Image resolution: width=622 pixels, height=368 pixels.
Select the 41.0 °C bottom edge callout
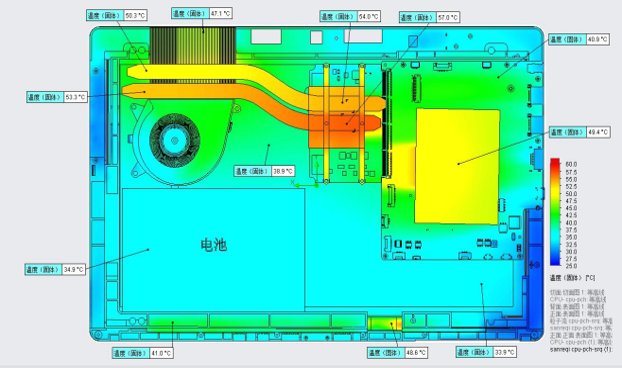coord(142,353)
